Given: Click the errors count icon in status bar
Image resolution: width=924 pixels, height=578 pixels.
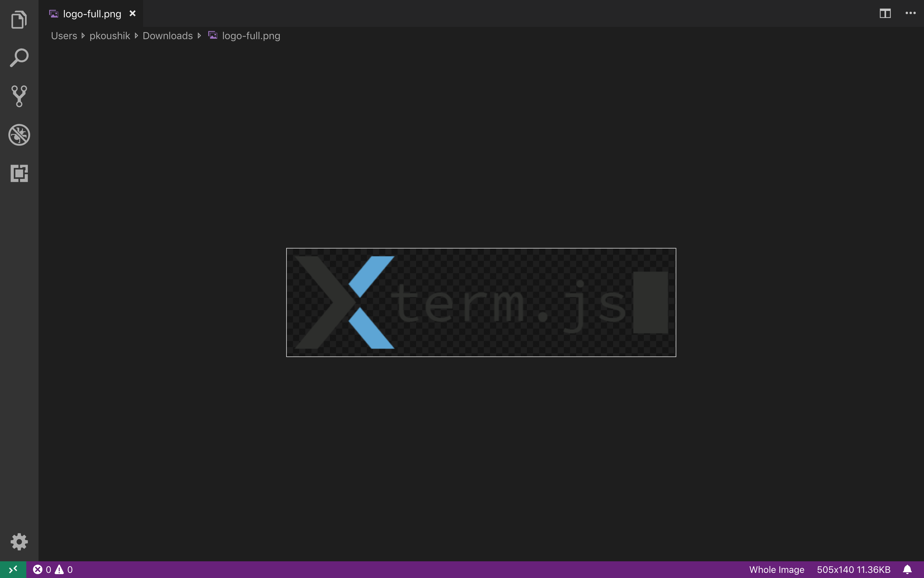Looking at the screenshot, I should pos(38,570).
